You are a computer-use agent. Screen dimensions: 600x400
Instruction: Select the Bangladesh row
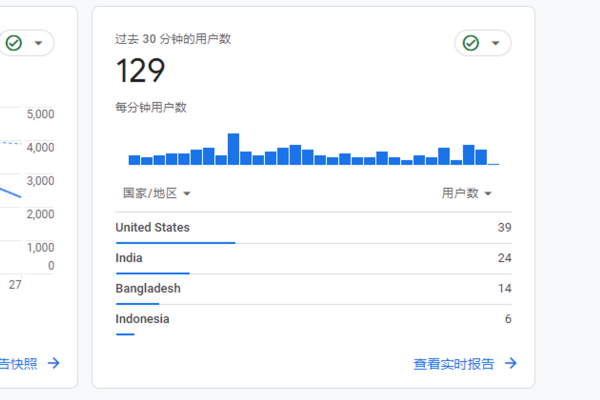(313, 289)
